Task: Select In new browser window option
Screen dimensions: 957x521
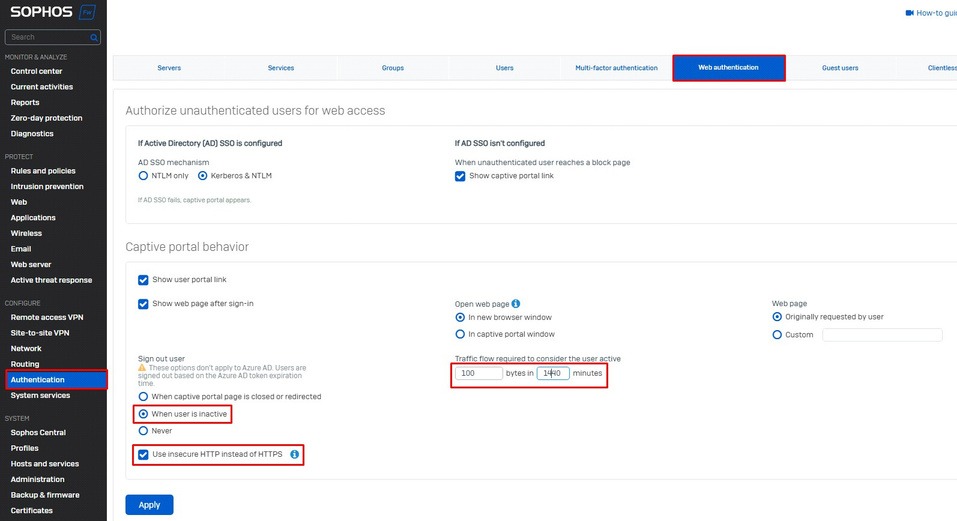Action: point(460,317)
